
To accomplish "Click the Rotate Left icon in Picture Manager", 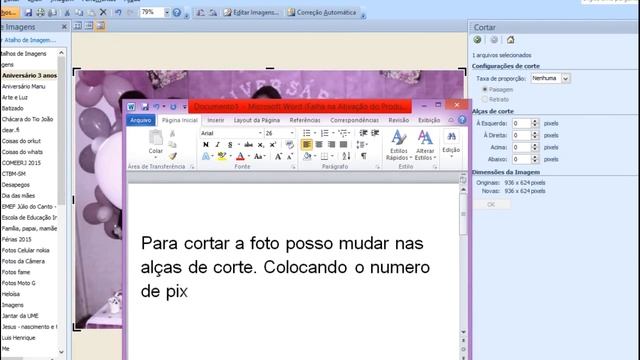I will tap(201, 13).
